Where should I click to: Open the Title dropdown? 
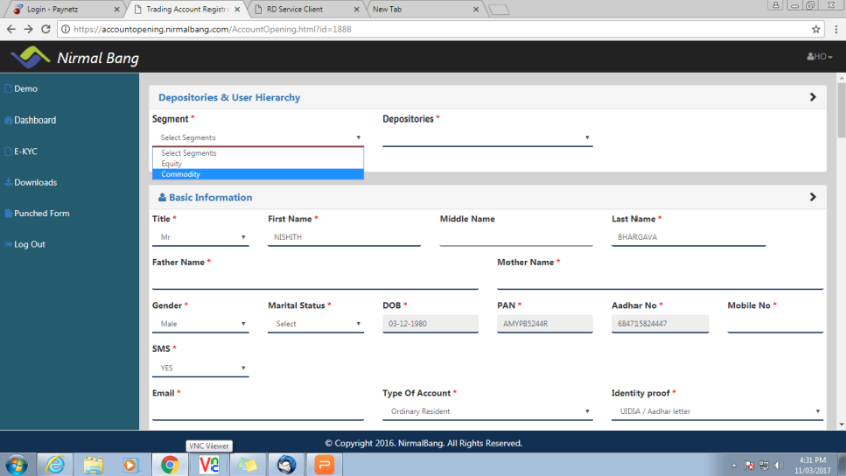pyautogui.click(x=200, y=238)
